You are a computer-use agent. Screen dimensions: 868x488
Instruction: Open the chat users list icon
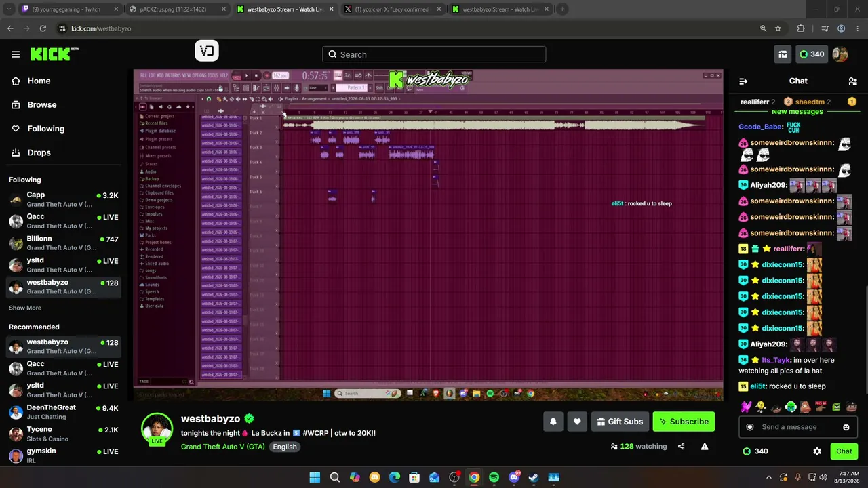pos(852,81)
